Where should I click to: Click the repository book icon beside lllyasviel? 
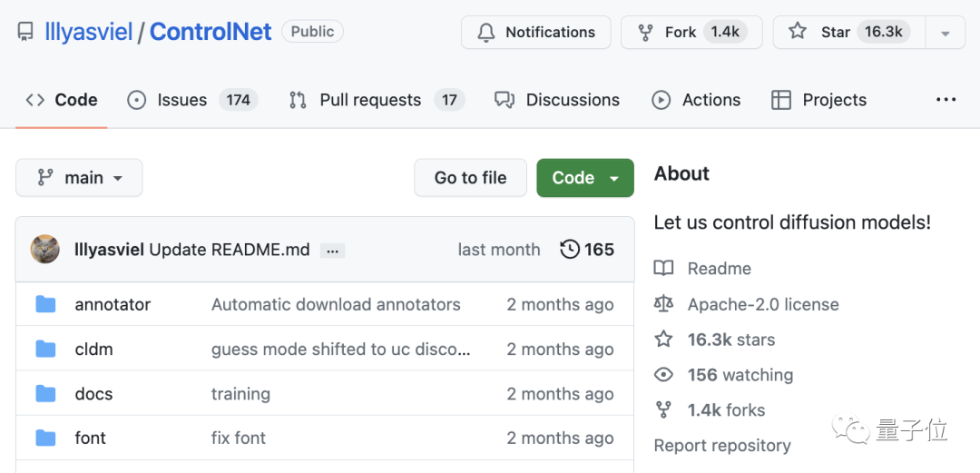[25, 32]
